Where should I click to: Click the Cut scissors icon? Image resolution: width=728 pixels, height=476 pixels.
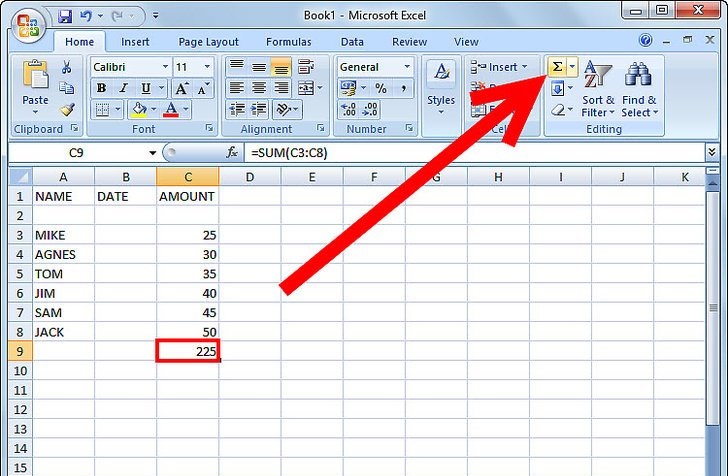66,67
